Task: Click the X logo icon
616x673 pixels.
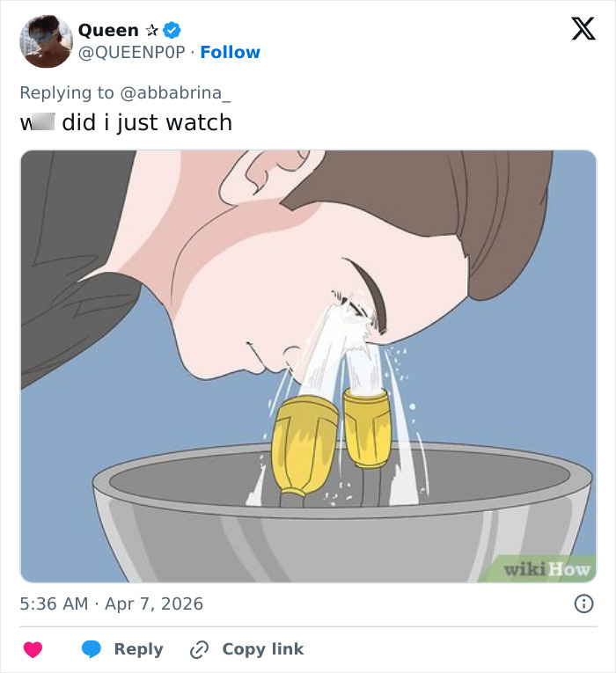Action: [583, 30]
